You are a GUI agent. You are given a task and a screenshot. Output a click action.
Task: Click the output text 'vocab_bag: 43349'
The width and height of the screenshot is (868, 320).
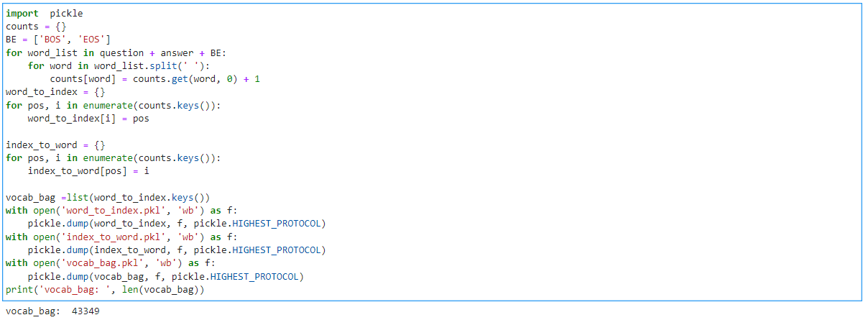(x=52, y=311)
